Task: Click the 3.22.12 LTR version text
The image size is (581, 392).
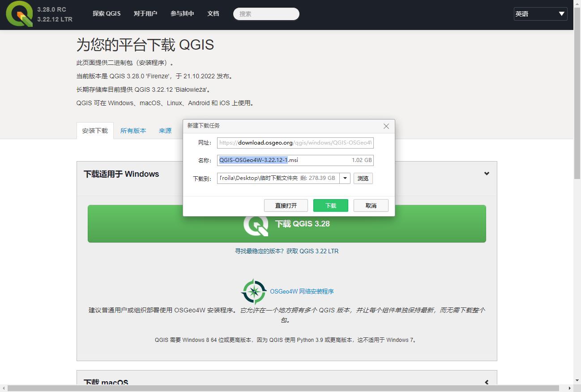Action: (55, 19)
